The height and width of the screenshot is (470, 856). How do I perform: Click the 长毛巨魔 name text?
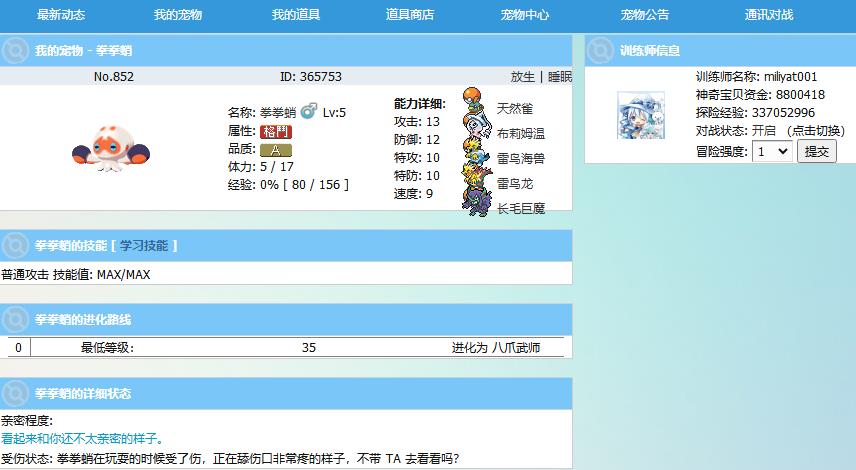coord(521,209)
